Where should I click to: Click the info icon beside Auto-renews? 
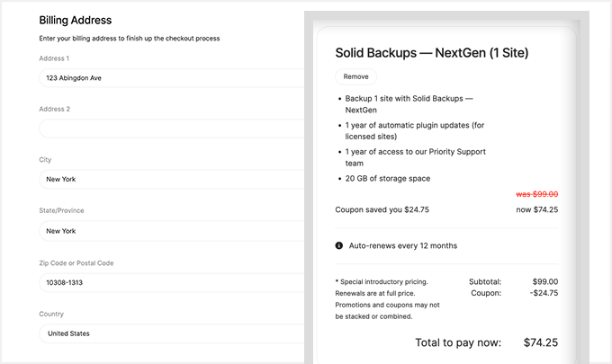339,245
